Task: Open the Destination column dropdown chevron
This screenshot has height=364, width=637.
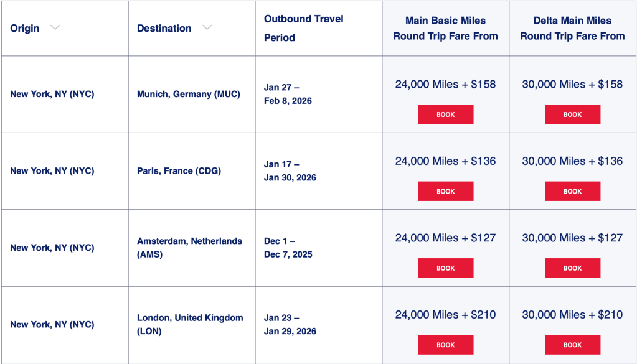Action: [207, 27]
